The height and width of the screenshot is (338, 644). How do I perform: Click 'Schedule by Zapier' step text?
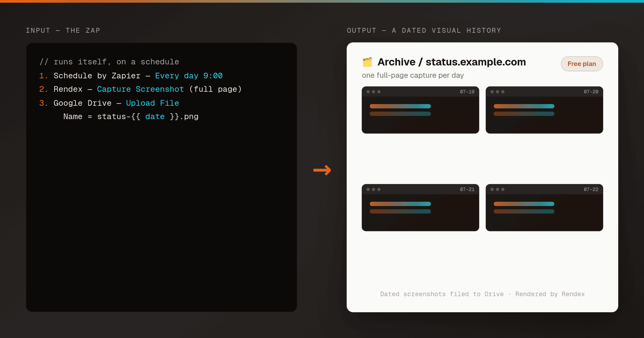coord(97,76)
